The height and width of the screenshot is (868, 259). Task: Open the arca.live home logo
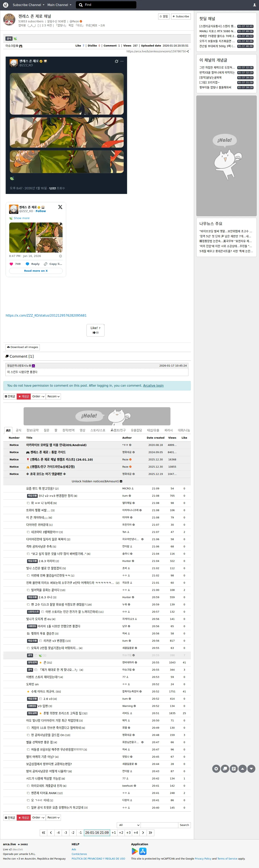click(x=5, y=5)
